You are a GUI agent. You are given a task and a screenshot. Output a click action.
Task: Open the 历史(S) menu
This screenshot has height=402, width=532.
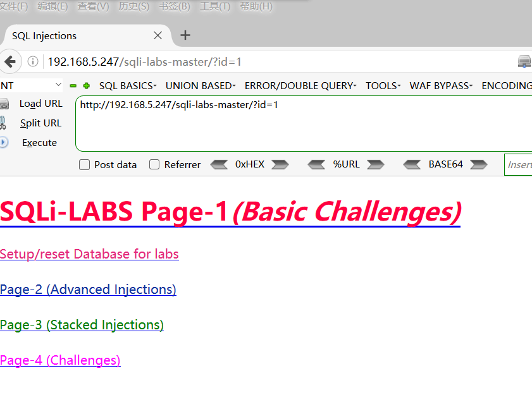coord(133,6)
